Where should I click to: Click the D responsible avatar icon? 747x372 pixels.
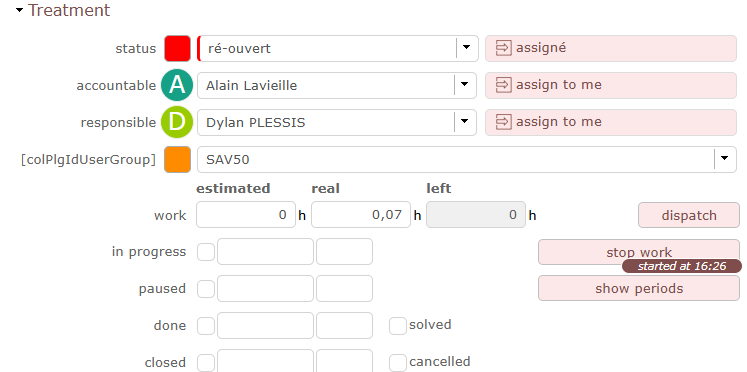pyautogui.click(x=177, y=122)
